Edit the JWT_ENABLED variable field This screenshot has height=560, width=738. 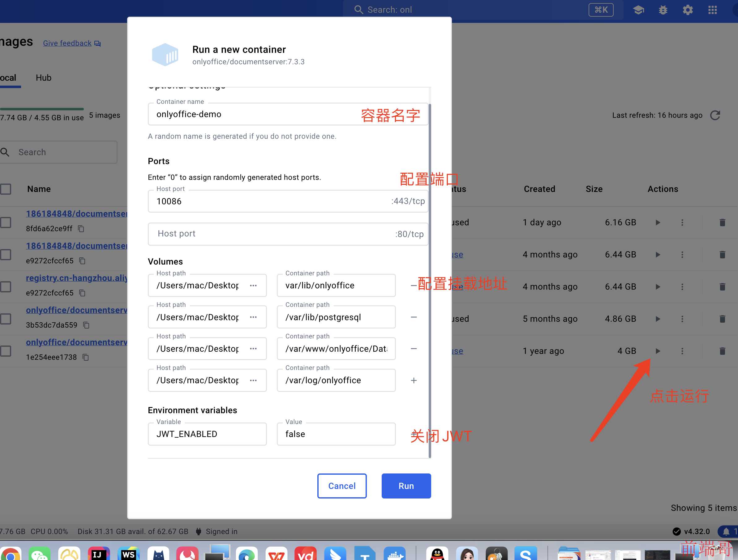pos(207,434)
